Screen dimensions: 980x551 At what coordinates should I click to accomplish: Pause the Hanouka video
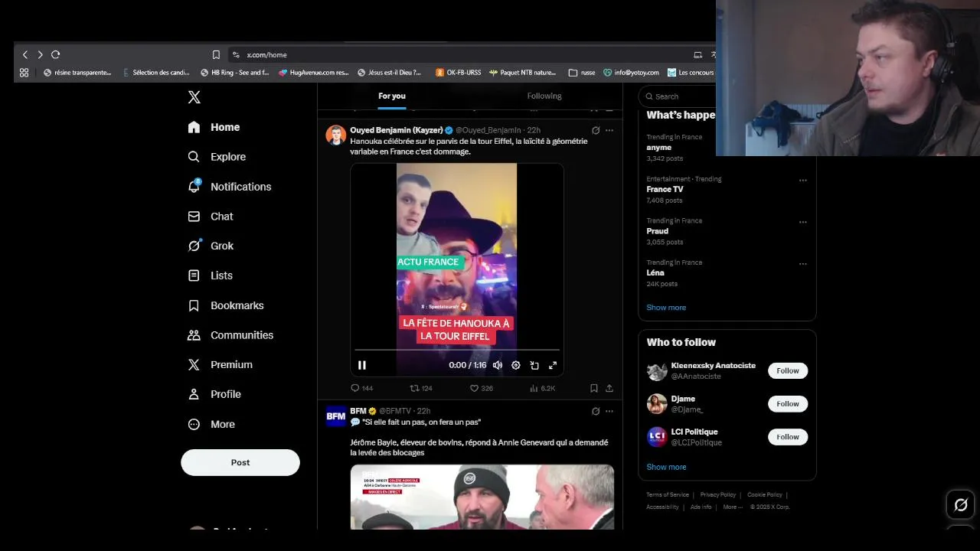(x=362, y=365)
